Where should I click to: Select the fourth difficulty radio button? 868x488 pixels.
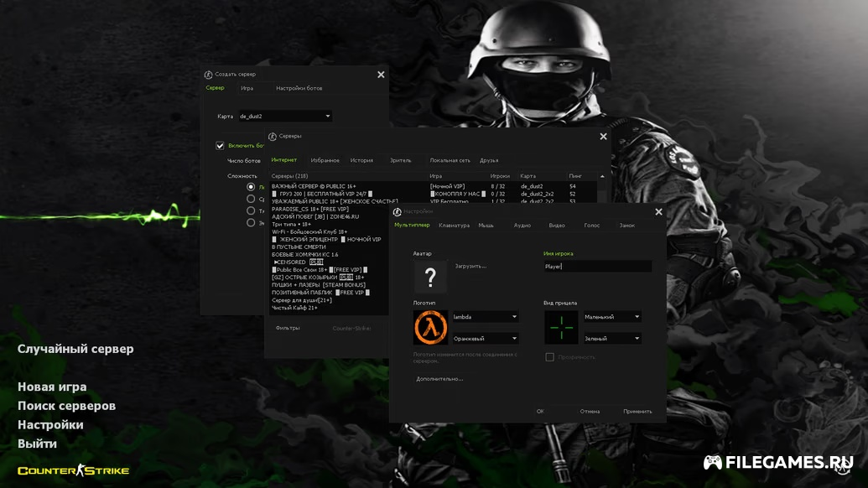(251, 222)
